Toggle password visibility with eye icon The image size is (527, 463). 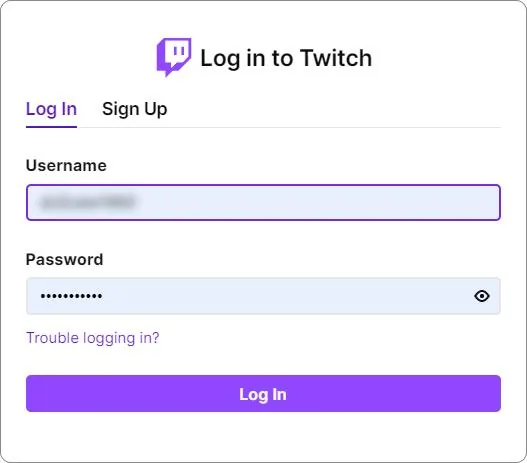point(482,296)
